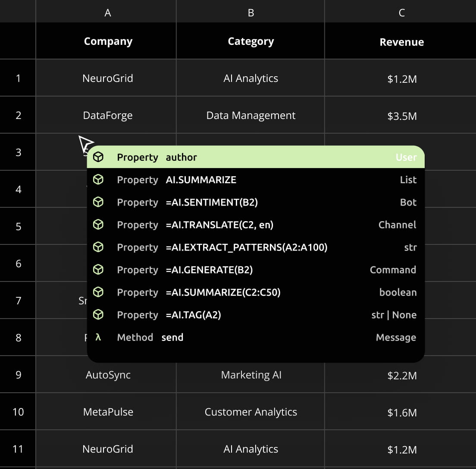Select row number 9
The width and height of the screenshot is (476, 469).
click(18, 374)
